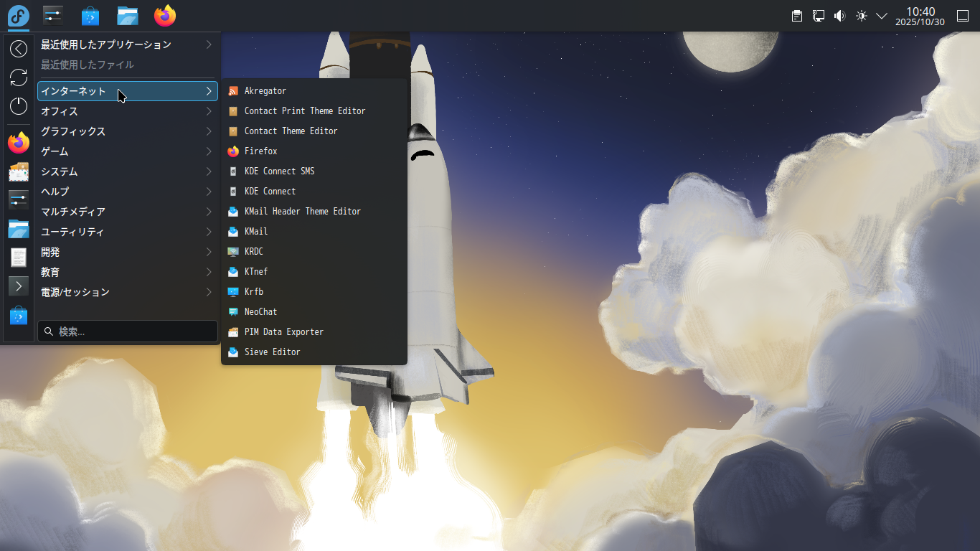Open Dolphin file manager from the top panel
The width and height of the screenshot is (980, 551).
click(x=128, y=16)
